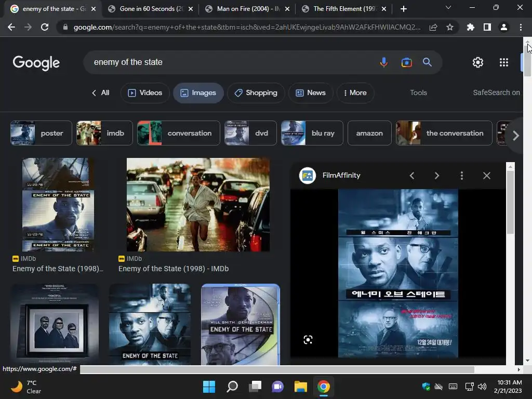Show next image in preview panel
The width and height of the screenshot is (532, 399).
(436, 176)
